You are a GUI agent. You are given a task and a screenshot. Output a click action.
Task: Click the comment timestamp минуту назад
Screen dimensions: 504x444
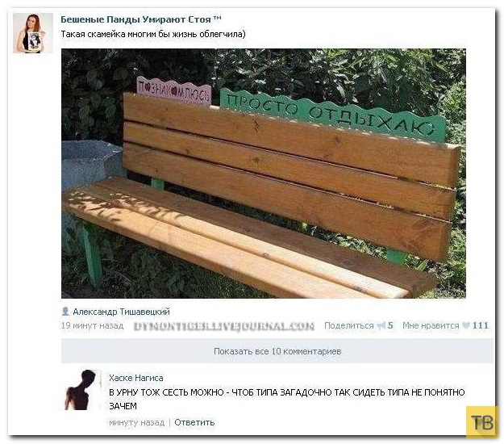click(136, 422)
